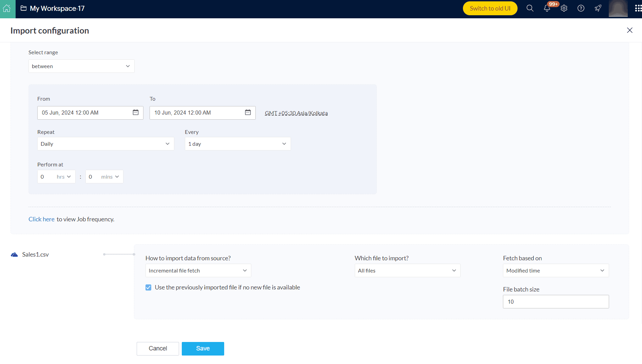Go to the home icon in top bar
Image resolution: width=642 pixels, height=364 pixels.
[x=7, y=9]
